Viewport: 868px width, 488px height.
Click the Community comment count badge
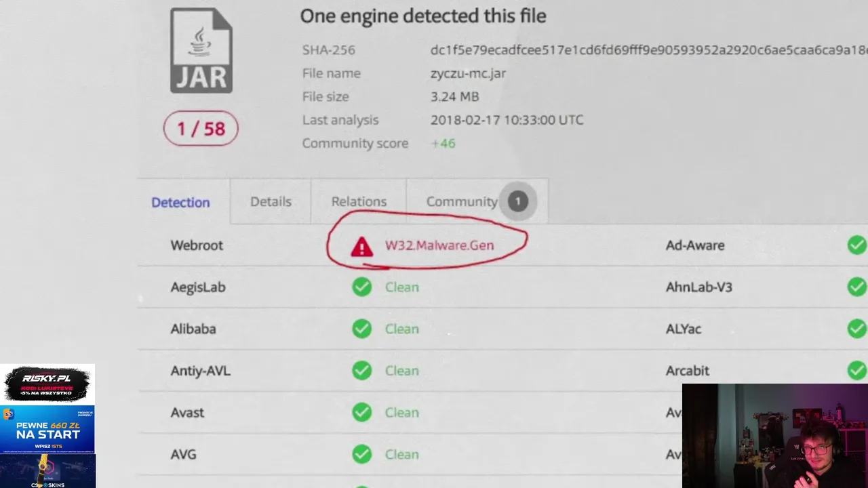[517, 201]
